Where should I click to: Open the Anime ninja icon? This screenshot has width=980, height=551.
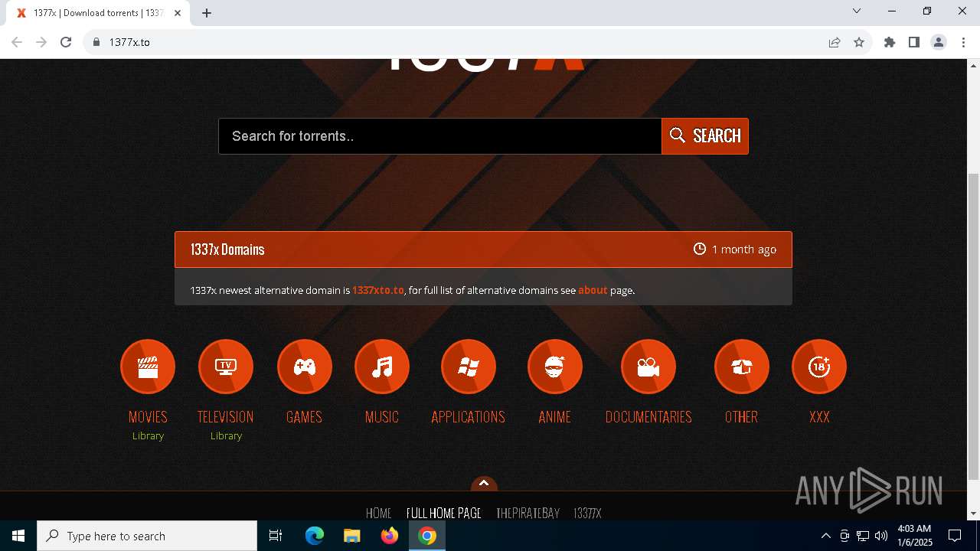[x=555, y=367]
